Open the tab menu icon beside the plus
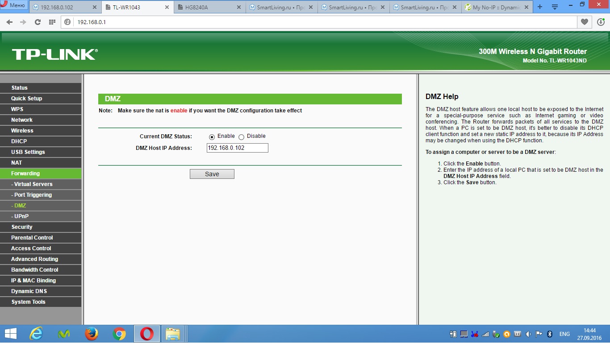 pos(555,7)
